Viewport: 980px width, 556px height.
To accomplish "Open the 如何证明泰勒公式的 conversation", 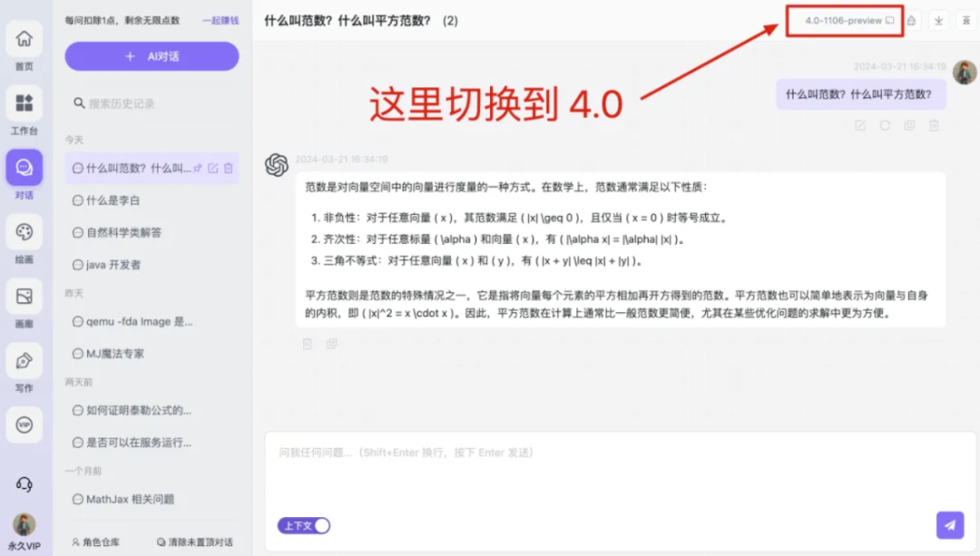I will point(152,411).
